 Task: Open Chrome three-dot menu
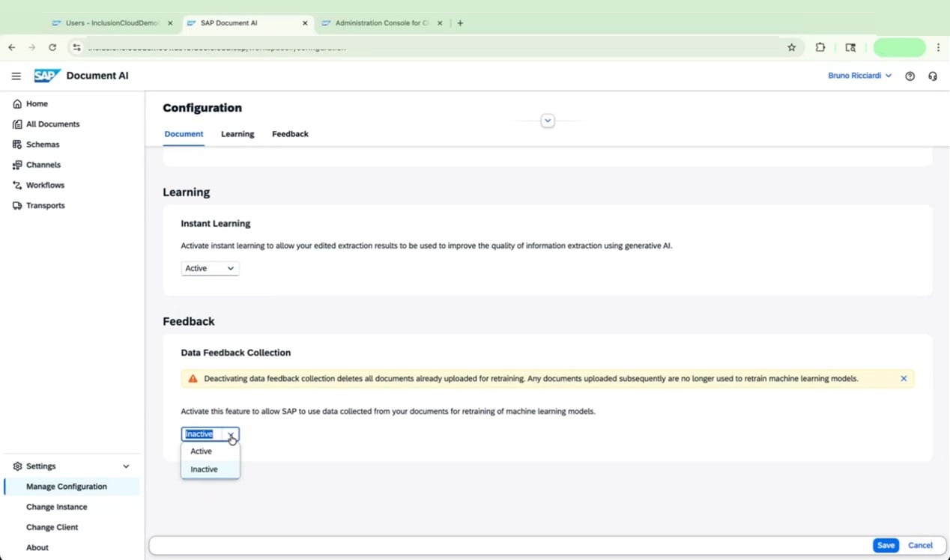938,47
